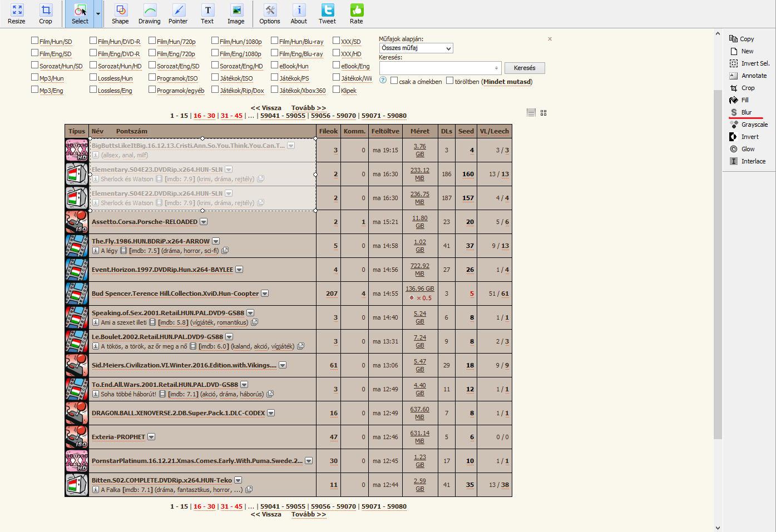Image resolution: width=776 pixels, height=532 pixels.
Task: Click the Crop tool in top toolbar
Action: (46, 14)
